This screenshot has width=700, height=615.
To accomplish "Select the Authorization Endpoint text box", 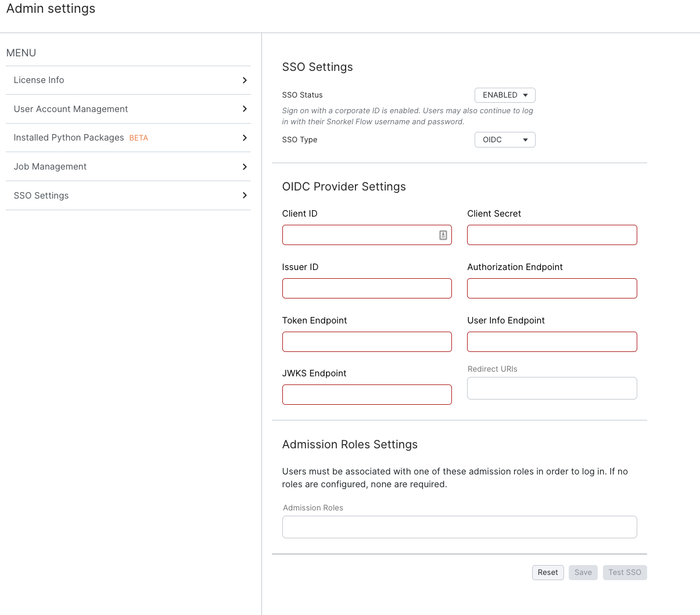I will click(x=552, y=289).
